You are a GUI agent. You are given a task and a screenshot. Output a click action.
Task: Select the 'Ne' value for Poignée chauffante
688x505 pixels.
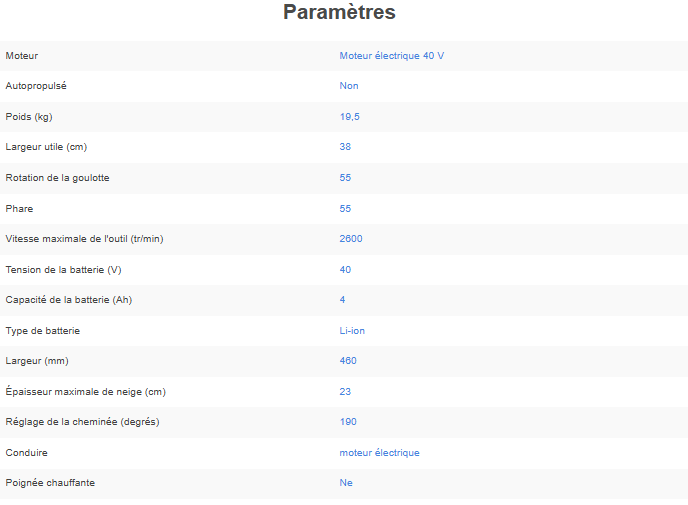pos(346,483)
